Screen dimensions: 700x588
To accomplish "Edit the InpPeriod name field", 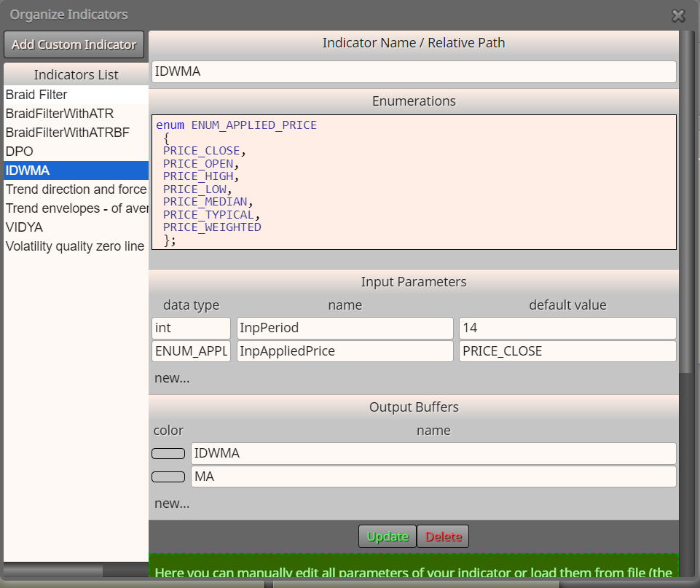I will [345, 328].
